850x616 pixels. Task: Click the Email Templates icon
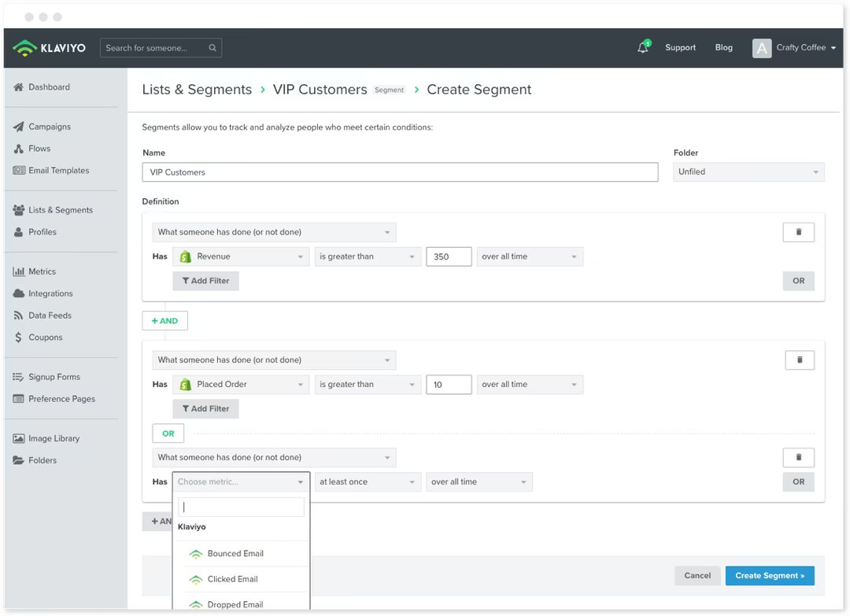(18, 170)
